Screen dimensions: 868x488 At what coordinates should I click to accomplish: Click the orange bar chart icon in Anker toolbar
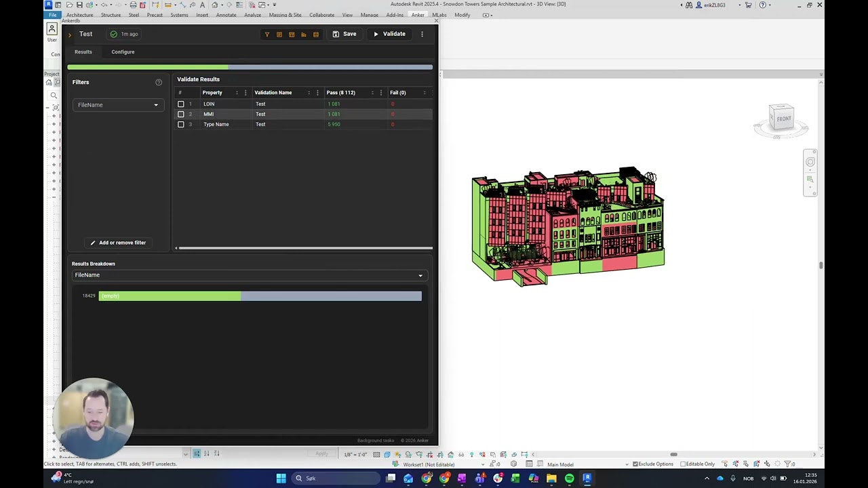tap(304, 34)
